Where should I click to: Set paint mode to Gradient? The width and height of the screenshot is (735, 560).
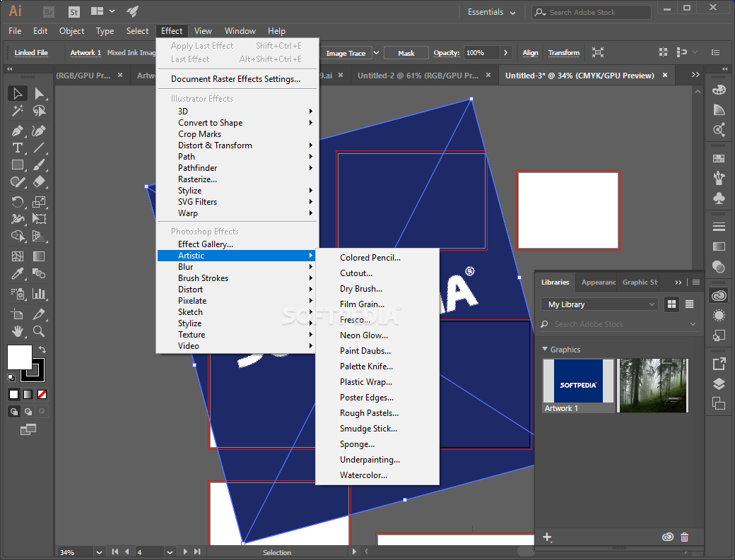pos(28,394)
